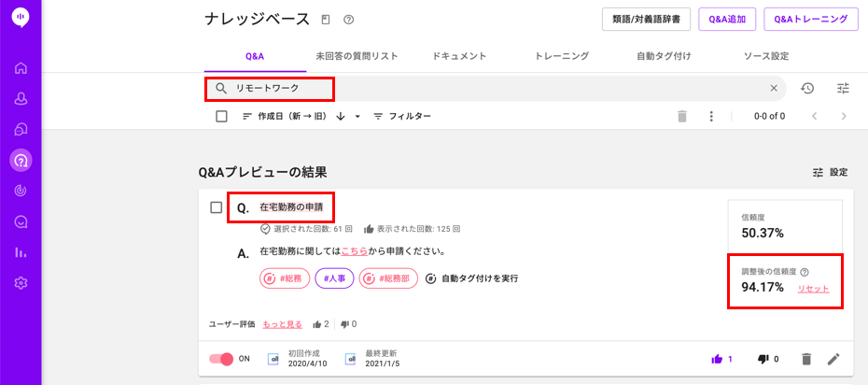Turn off the ON toggle switch
Image resolution: width=868 pixels, height=385 pixels.
[x=221, y=359]
